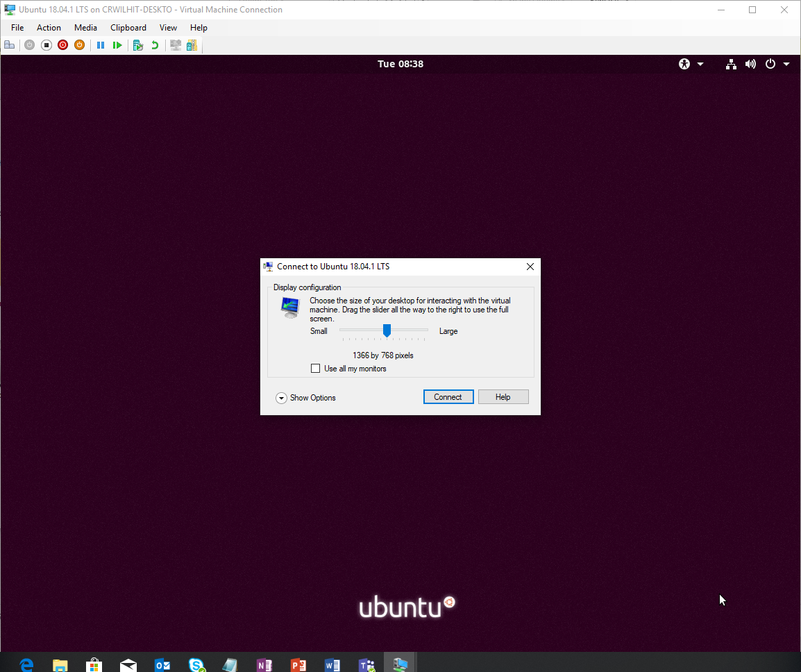Open Microsoft Teams from taskbar

tap(366, 664)
